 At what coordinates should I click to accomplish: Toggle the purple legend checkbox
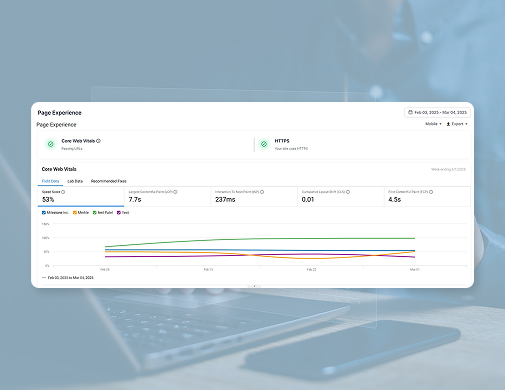tap(119, 213)
